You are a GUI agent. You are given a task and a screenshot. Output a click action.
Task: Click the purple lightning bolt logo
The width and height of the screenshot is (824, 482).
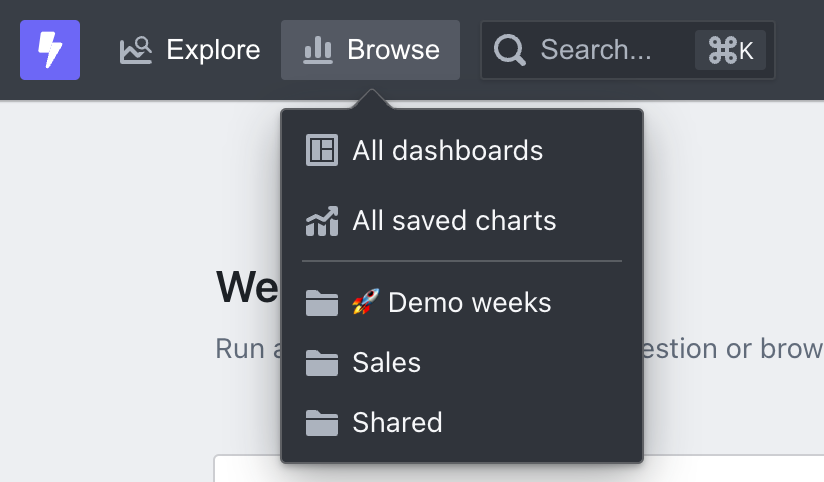click(x=50, y=50)
